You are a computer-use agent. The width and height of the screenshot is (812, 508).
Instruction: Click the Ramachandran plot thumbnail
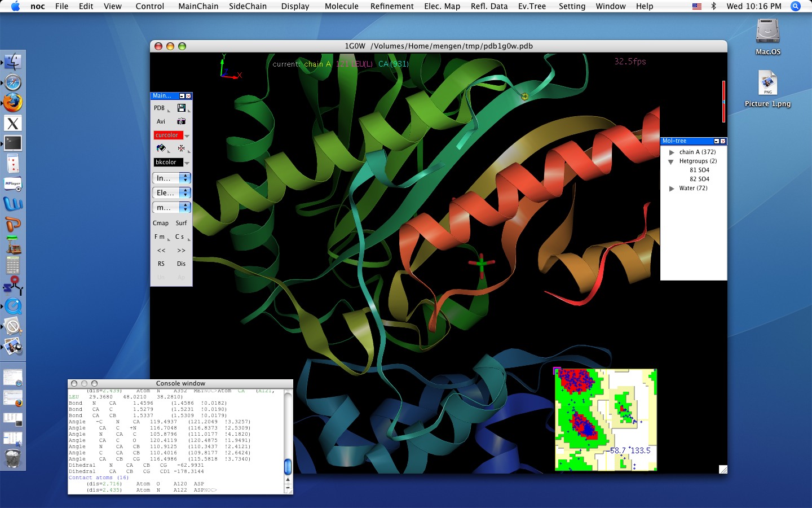click(x=606, y=419)
